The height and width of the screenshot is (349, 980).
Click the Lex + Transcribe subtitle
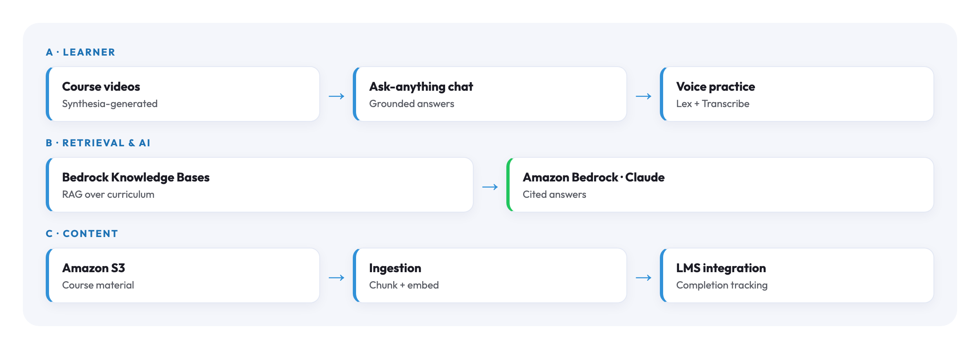(x=713, y=104)
